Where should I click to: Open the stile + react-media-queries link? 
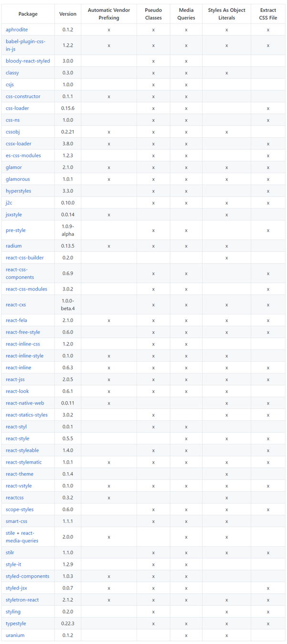pos(22,537)
